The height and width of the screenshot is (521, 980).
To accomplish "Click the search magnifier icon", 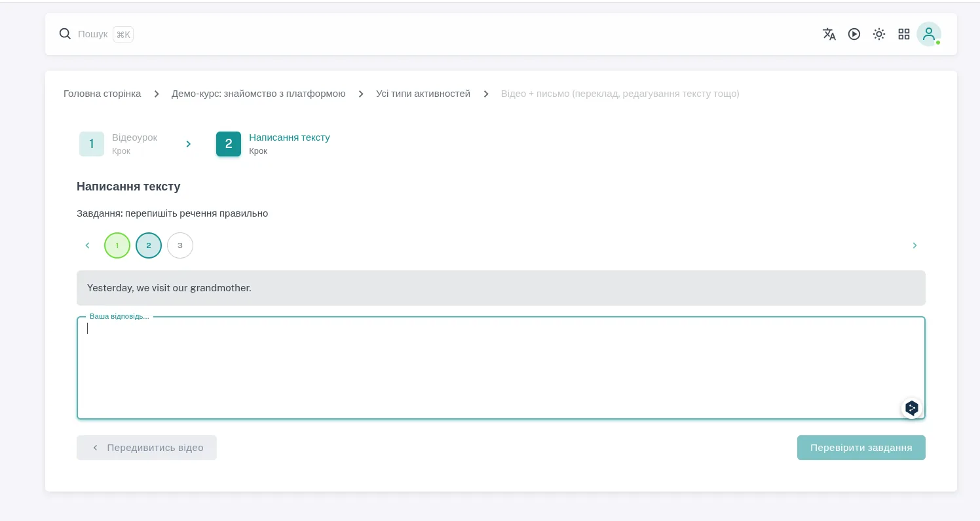I will point(65,34).
